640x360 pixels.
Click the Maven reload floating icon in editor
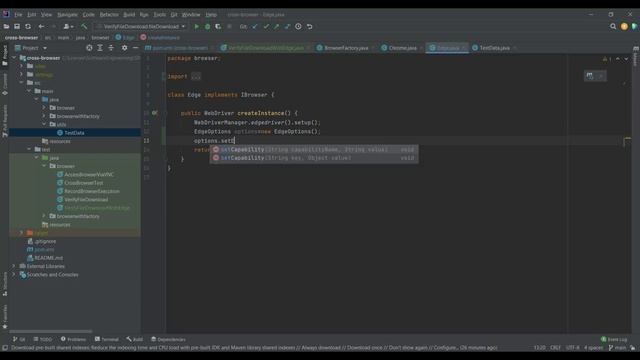point(590,76)
